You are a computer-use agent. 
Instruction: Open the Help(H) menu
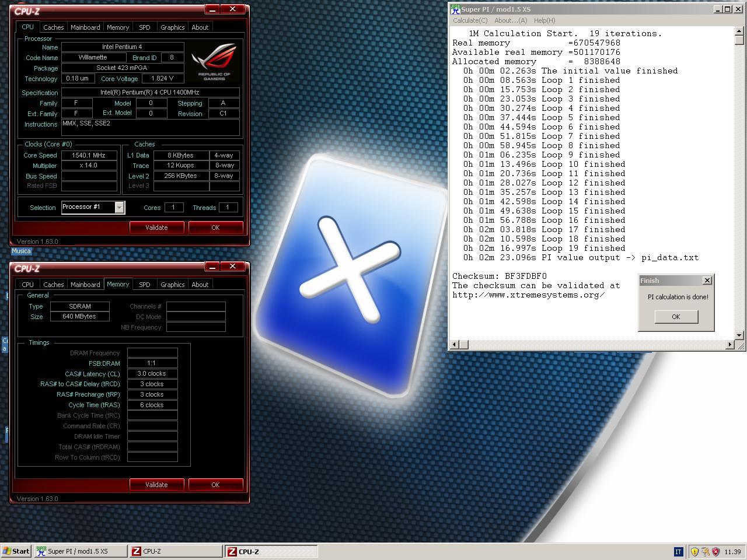coord(544,20)
